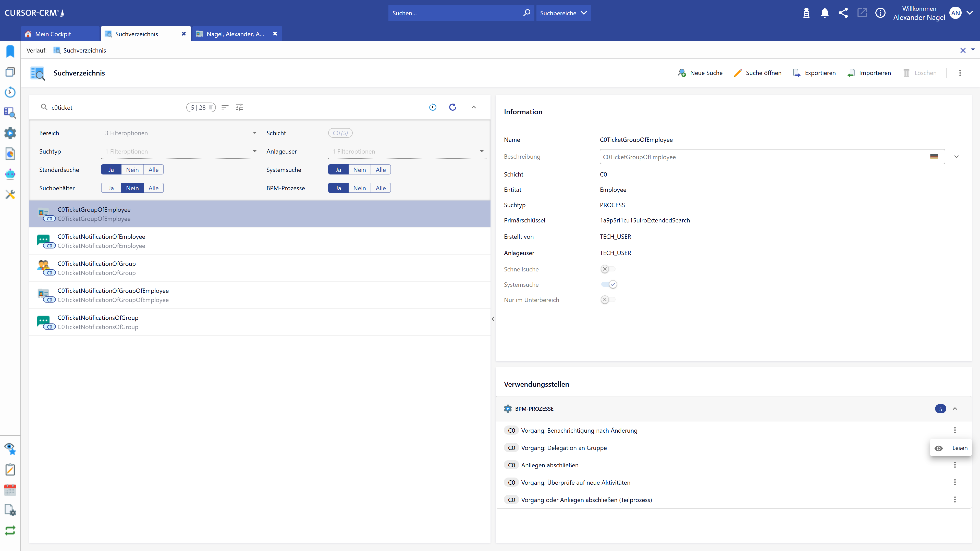Select Lesen in context menu
Viewport: 980px width, 551px height.
pyautogui.click(x=951, y=448)
